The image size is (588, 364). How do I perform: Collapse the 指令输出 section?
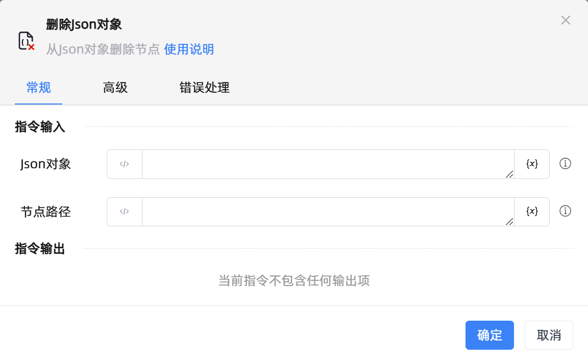pos(40,249)
